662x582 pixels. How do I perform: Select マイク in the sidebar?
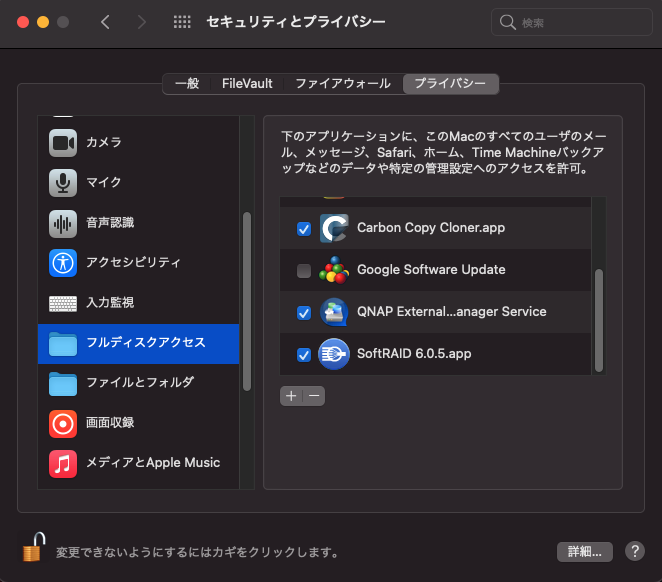pos(138,183)
